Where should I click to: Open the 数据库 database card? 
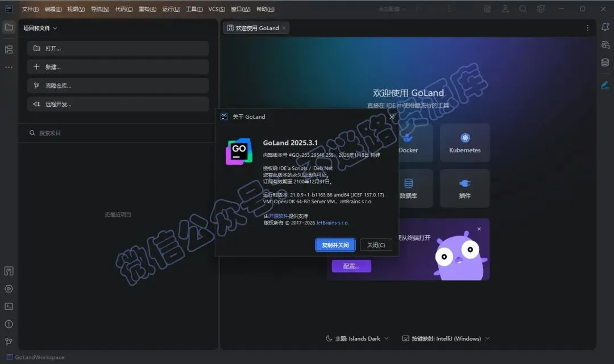[416, 189]
